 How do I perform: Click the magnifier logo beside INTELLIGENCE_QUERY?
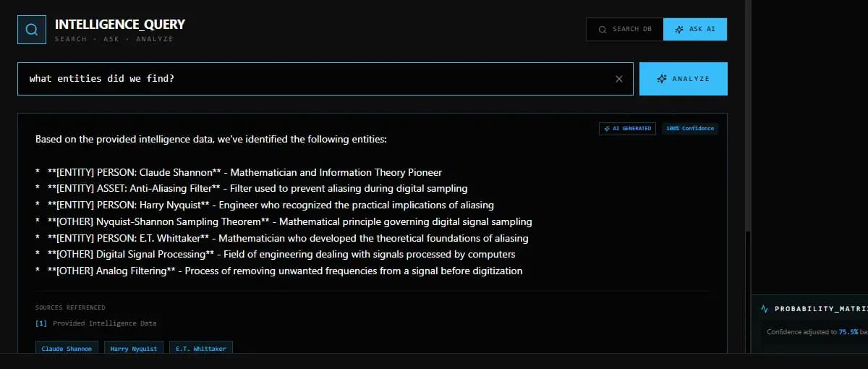tap(31, 30)
